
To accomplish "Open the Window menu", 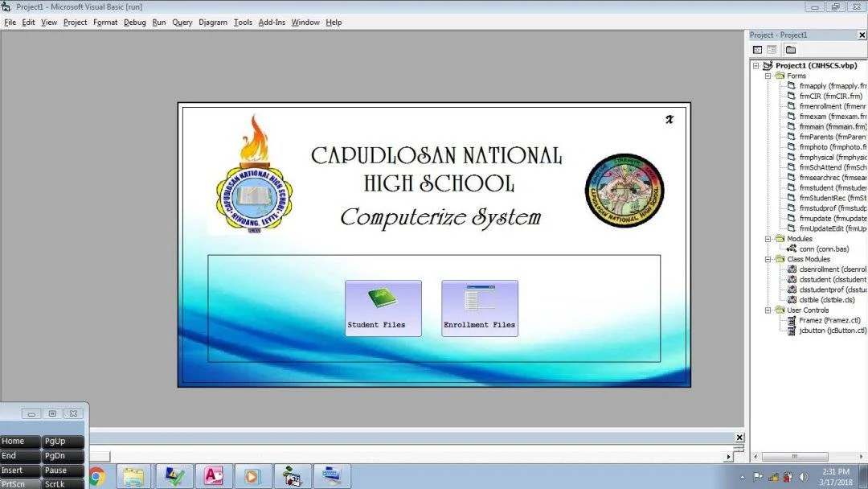I will (305, 23).
